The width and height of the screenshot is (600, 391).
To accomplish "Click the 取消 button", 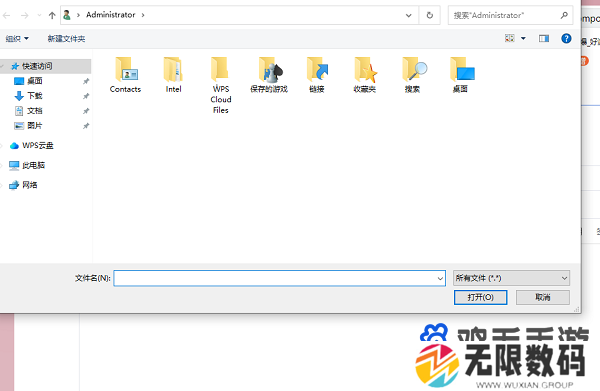I will click(x=543, y=297).
